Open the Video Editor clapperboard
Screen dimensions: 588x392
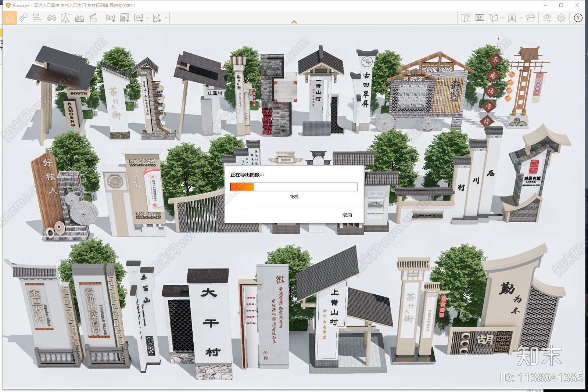[93, 18]
